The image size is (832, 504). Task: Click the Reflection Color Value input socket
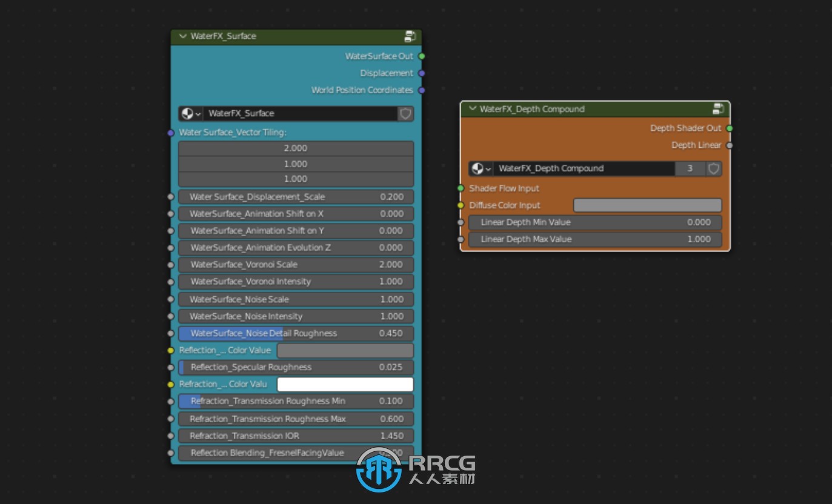[x=171, y=350]
